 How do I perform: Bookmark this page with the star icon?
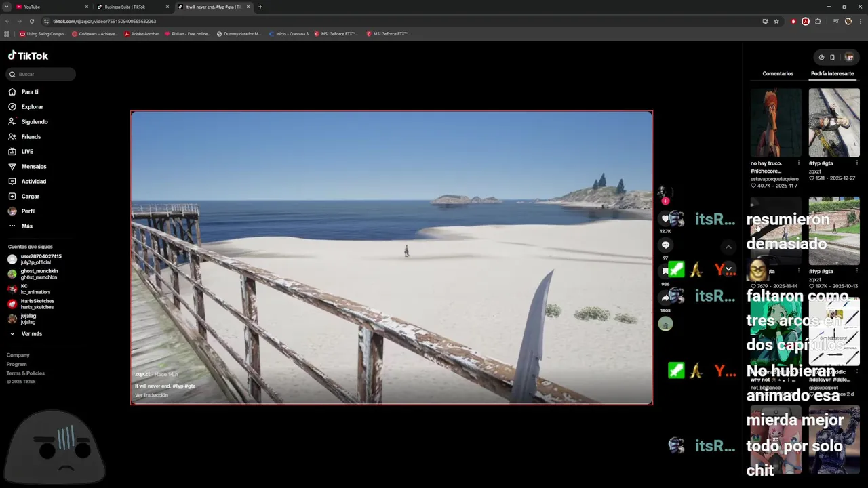776,21
